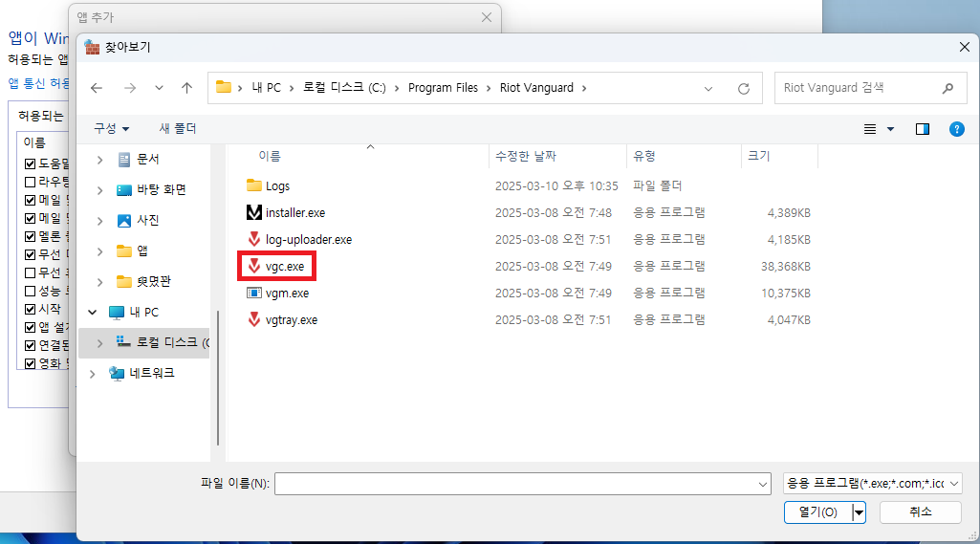
Task: Click the 열기(O) button
Action: pos(818,512)
